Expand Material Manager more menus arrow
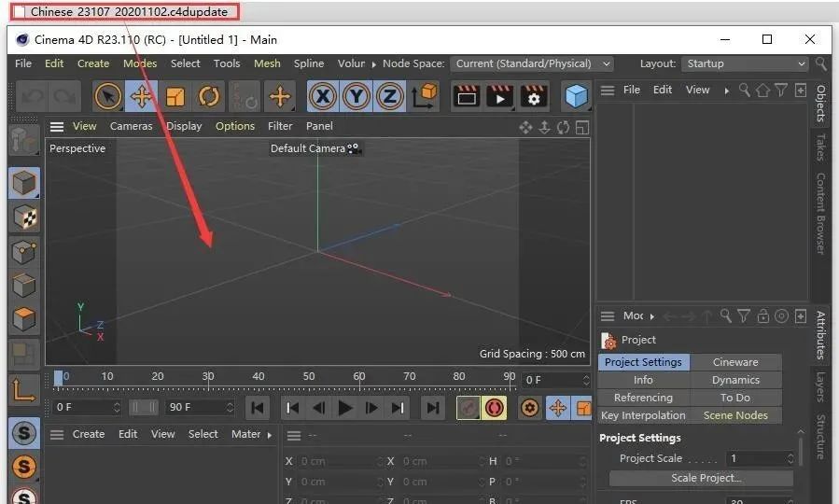The image size is (839, 504). pyautogui.click(x=269, y=435)
